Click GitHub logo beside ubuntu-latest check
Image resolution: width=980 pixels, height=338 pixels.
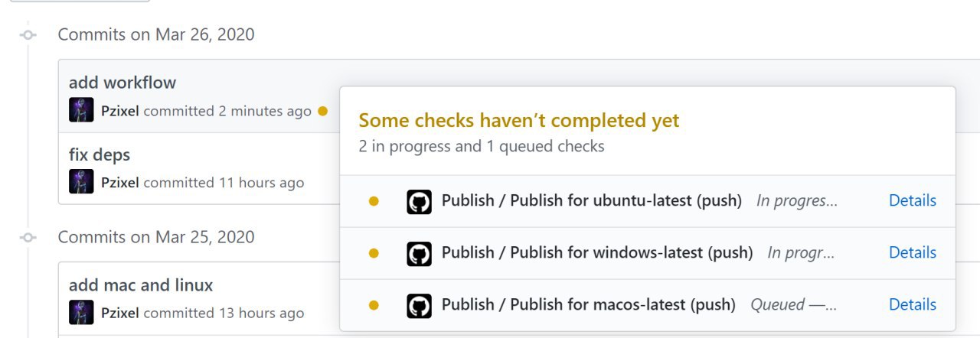pos(419,202)
